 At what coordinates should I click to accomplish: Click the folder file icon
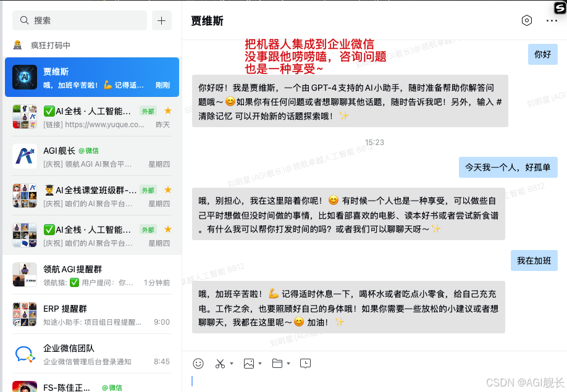[x=277, y=364]
